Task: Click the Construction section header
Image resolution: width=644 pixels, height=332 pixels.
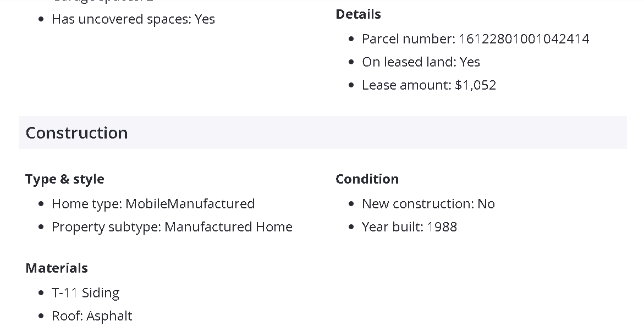Action: tap(76, 133)
